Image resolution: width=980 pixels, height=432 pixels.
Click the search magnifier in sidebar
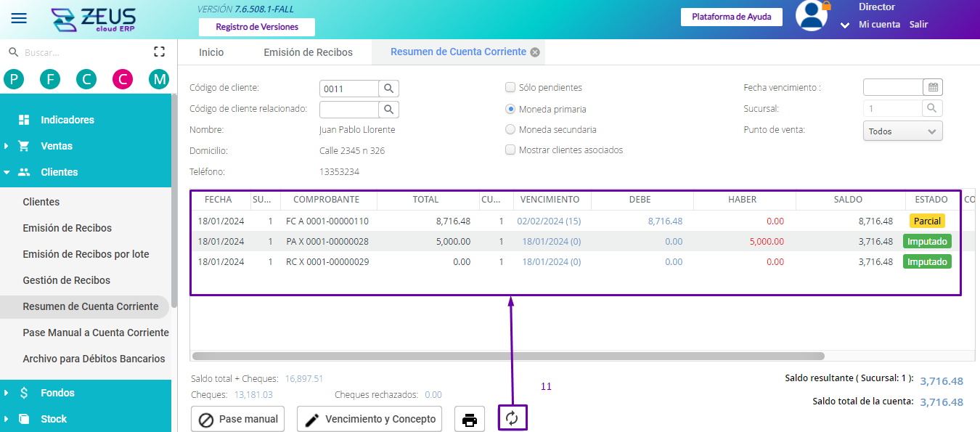[x=12, y=52]
